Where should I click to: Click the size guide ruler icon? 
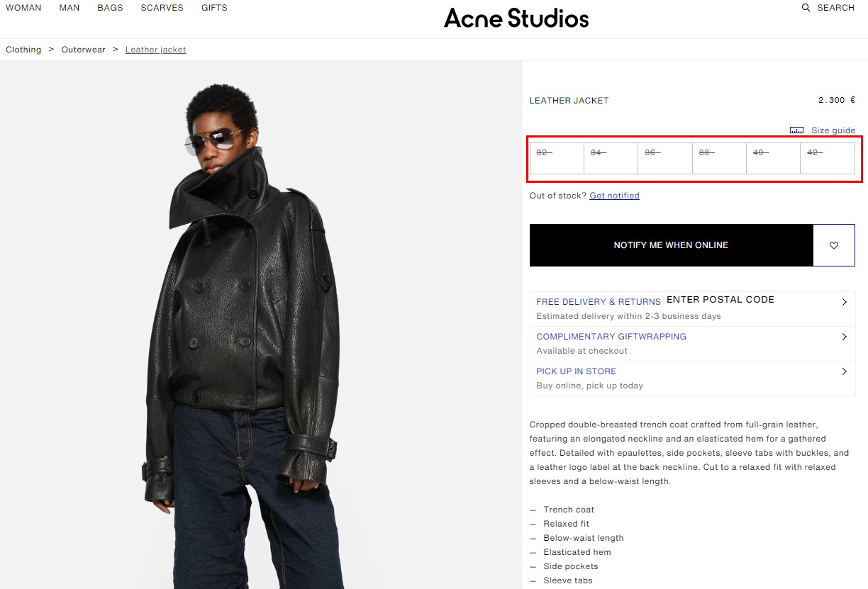tap(796, 130)
